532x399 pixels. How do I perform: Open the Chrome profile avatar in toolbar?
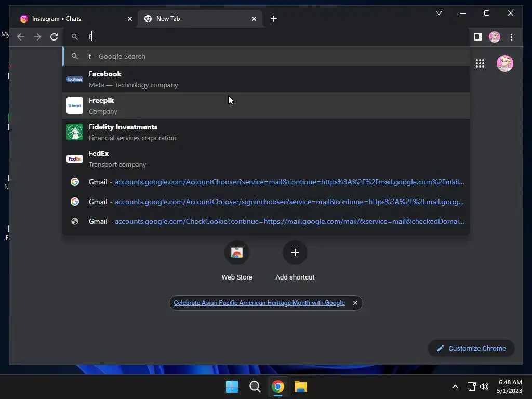[495, 37]
